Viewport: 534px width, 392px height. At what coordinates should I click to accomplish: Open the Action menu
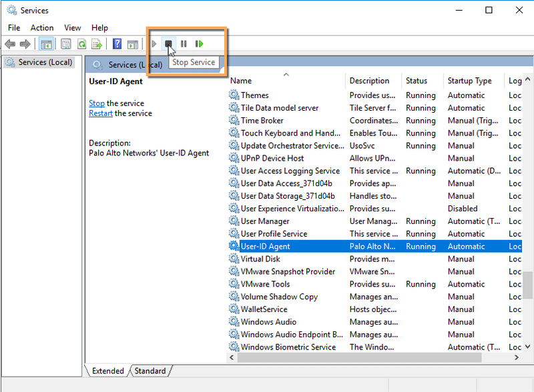tap(41, 27)
